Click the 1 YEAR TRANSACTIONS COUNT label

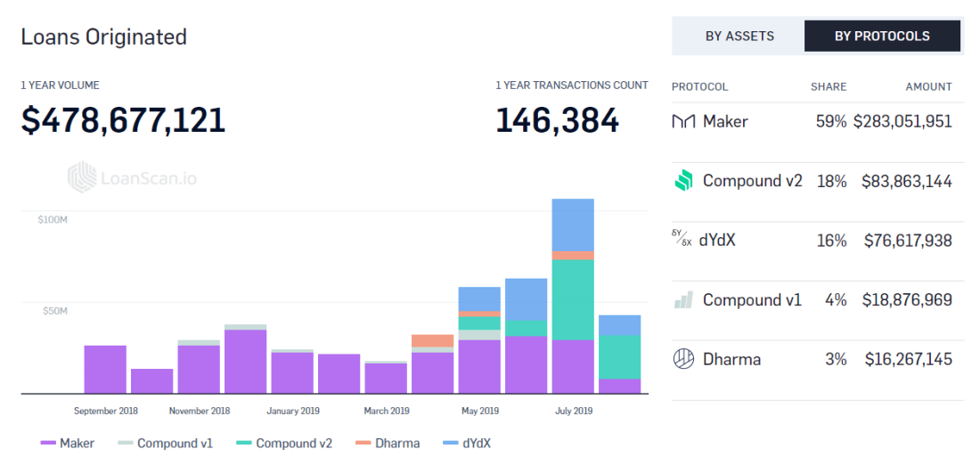pos(572,86)
